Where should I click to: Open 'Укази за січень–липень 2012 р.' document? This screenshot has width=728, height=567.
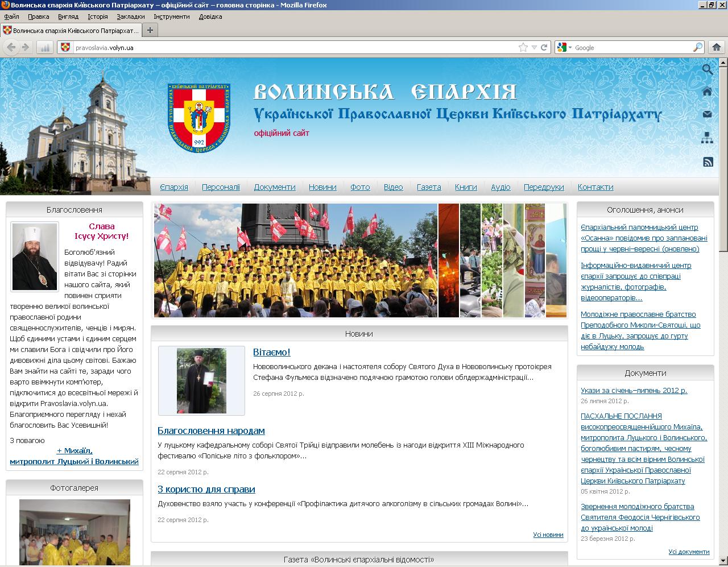pyautogui.click(x=634, y=390)
